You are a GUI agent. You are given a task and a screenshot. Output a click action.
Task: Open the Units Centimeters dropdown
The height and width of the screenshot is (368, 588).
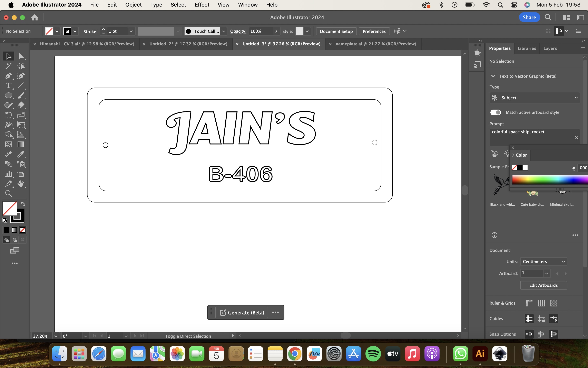coord(543,262)
